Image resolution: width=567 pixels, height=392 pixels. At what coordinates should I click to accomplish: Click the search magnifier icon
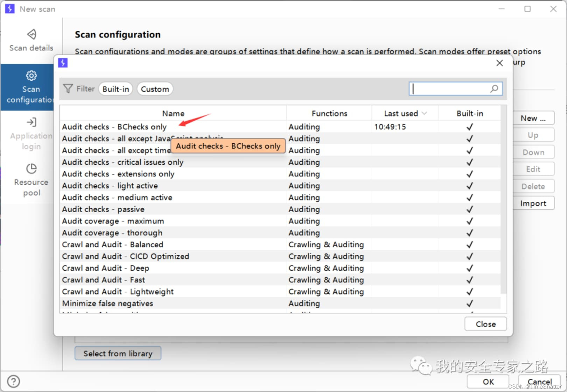(494, 89)
